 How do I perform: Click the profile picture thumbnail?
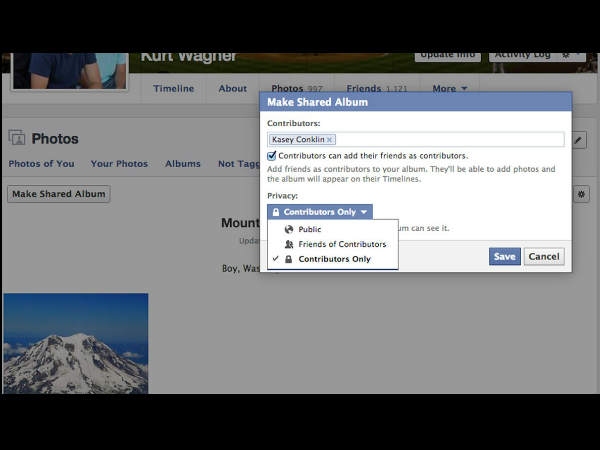(x=70, y=71)
